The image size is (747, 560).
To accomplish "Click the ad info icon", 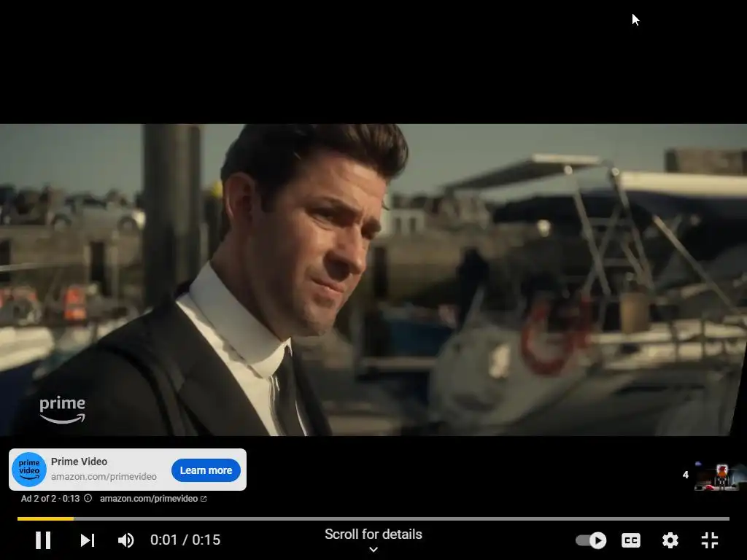I will (x=88, y=498).
